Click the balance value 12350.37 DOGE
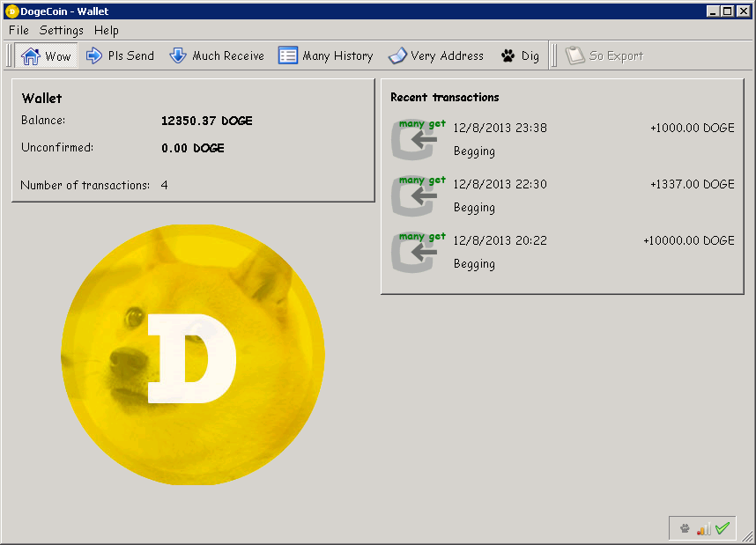Viewport: 756px width, 545px height. click(x=207, y=121)
